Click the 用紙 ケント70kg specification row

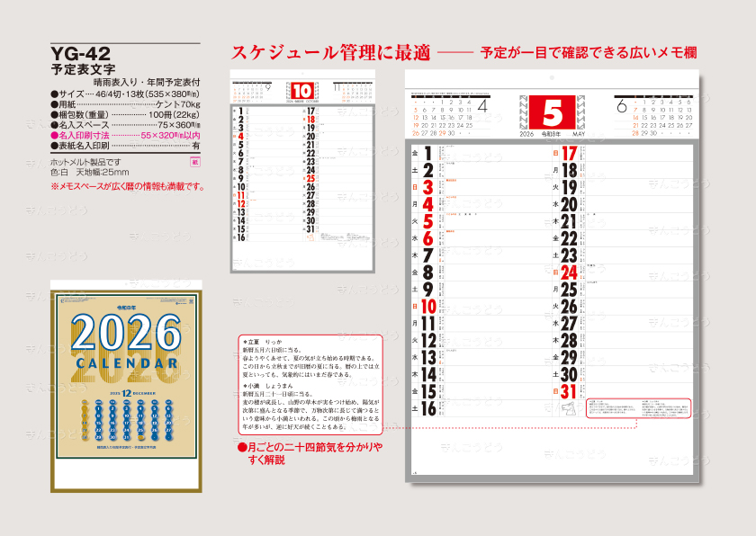point(125,104)
